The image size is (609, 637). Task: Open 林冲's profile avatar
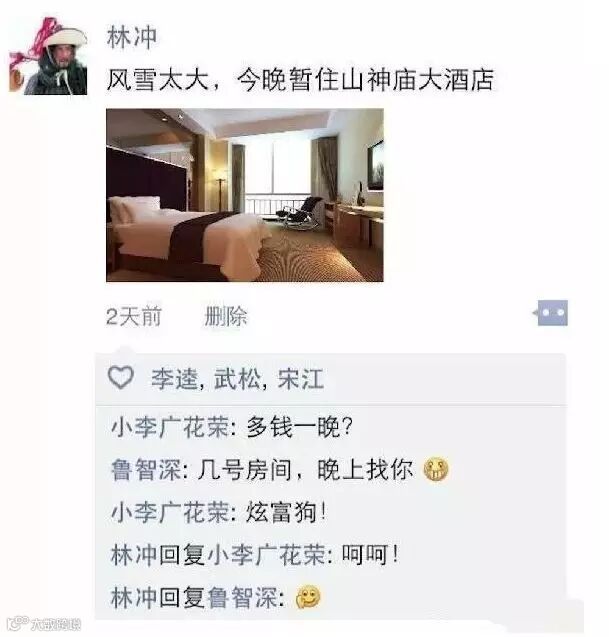point(48,56)
